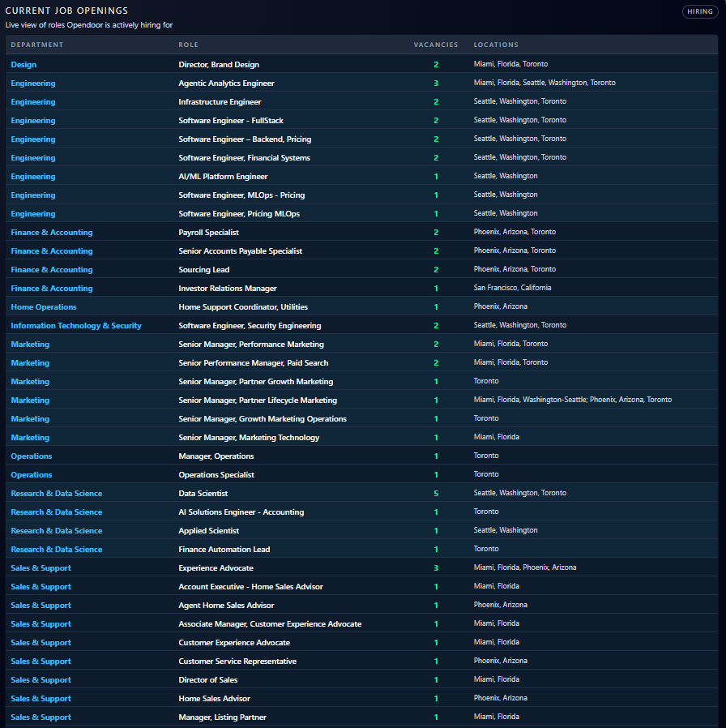Viewport: 726px width, 728px height.
Task: Open the Home Operations department link
Action: click(x=44, y=307)
